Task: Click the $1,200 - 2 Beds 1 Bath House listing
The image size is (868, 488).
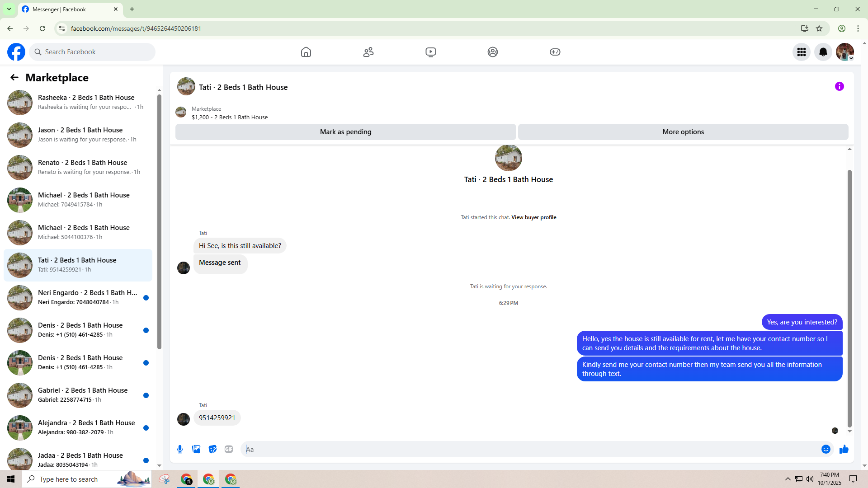Action: [x=230, y=117]
